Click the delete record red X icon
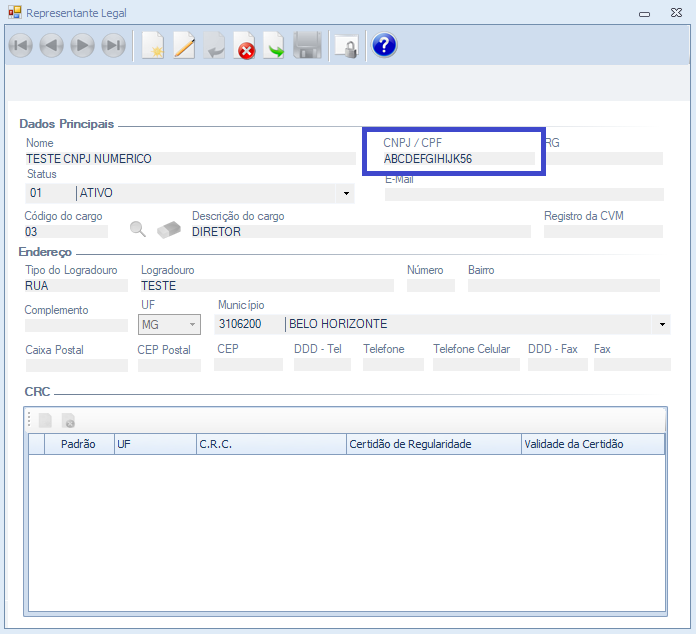Viewport: 696px width, 634px height. click(x=244, y=46)
